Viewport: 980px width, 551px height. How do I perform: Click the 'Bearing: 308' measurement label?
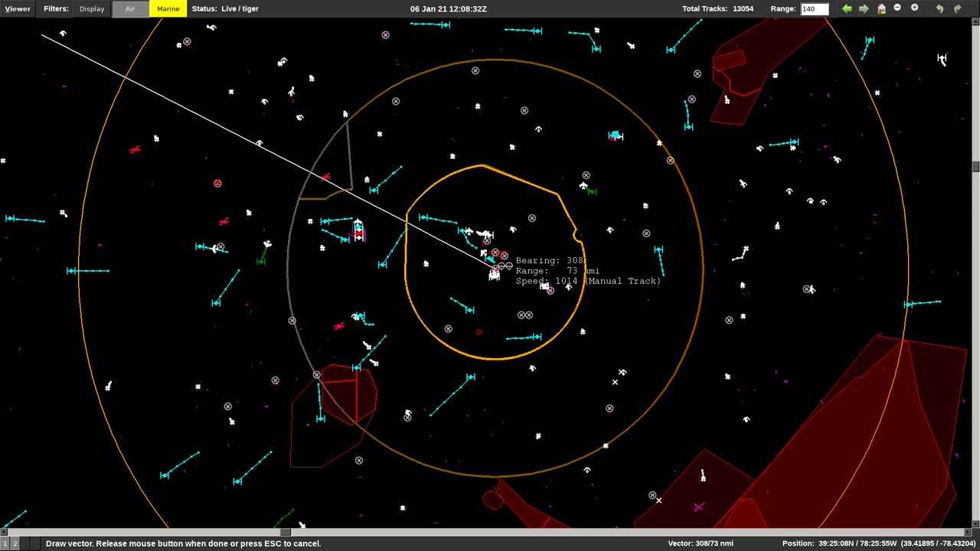pos(550,261)
